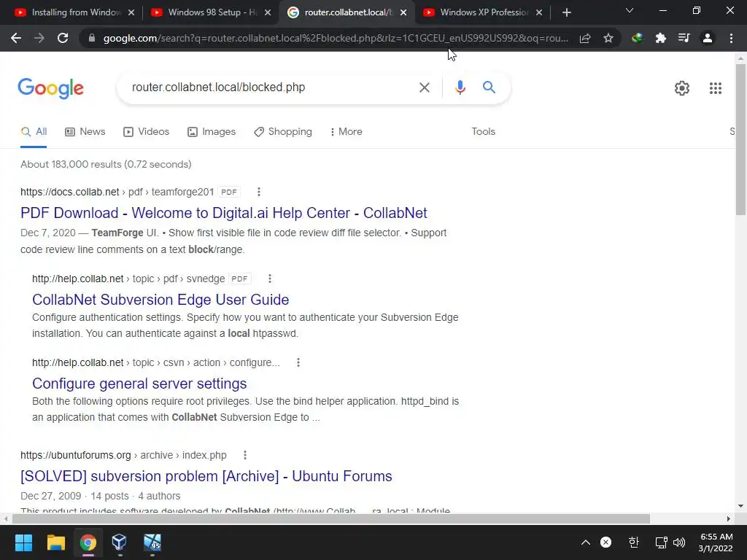The height and width of the screenshot is (560, 747).
Task: Open the Windows Start menu
Action: point(23,542)
